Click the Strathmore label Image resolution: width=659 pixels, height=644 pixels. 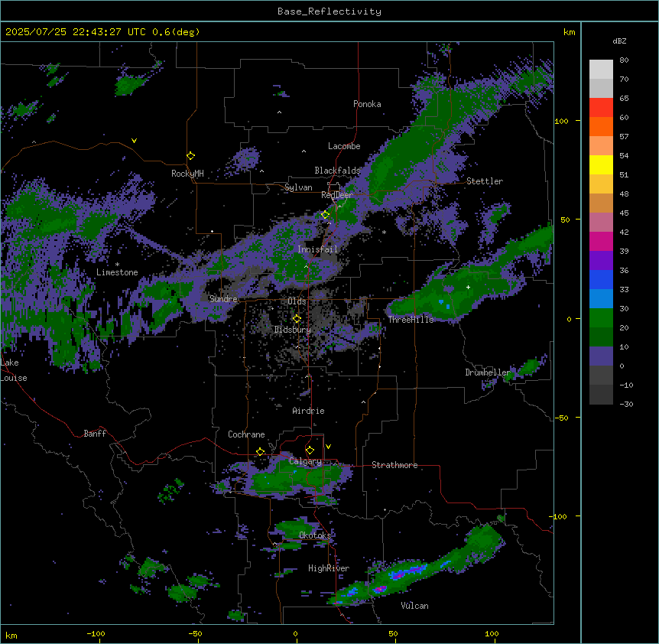point(394,465)
